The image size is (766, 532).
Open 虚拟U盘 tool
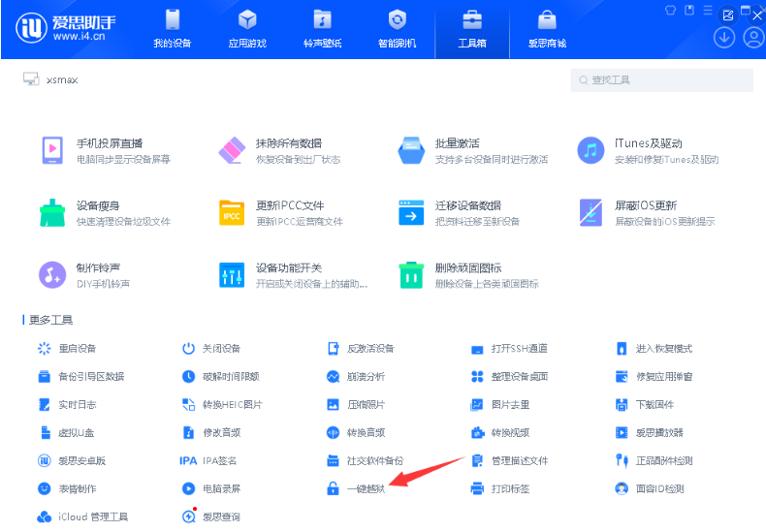(x=66, y=433)
